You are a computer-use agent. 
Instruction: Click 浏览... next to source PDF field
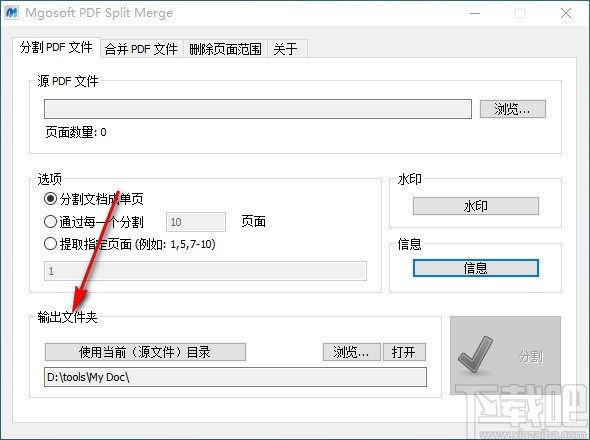point(512,109)
